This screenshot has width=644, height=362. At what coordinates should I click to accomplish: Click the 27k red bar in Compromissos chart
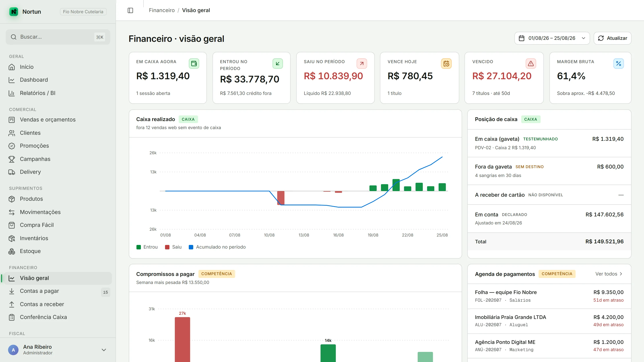click(x=182, y=339)
